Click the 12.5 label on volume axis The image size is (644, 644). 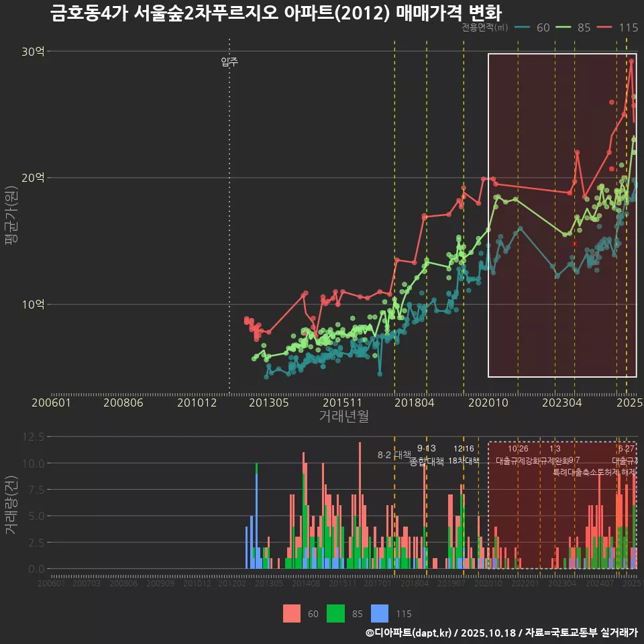(x=32, y=437)
